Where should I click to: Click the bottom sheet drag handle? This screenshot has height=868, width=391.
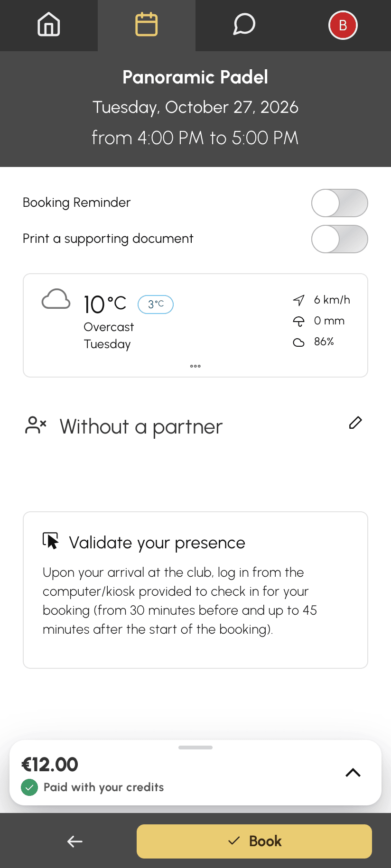click(195, 748)
